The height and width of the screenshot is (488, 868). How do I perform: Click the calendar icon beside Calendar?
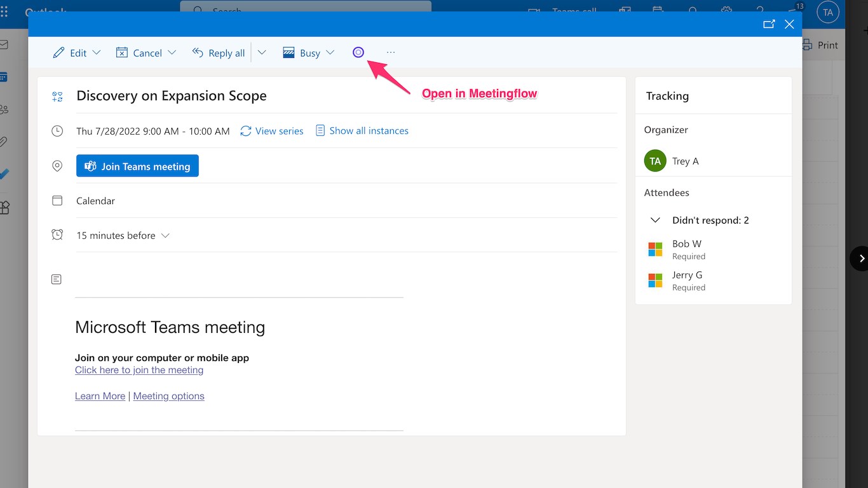point(57,201)
